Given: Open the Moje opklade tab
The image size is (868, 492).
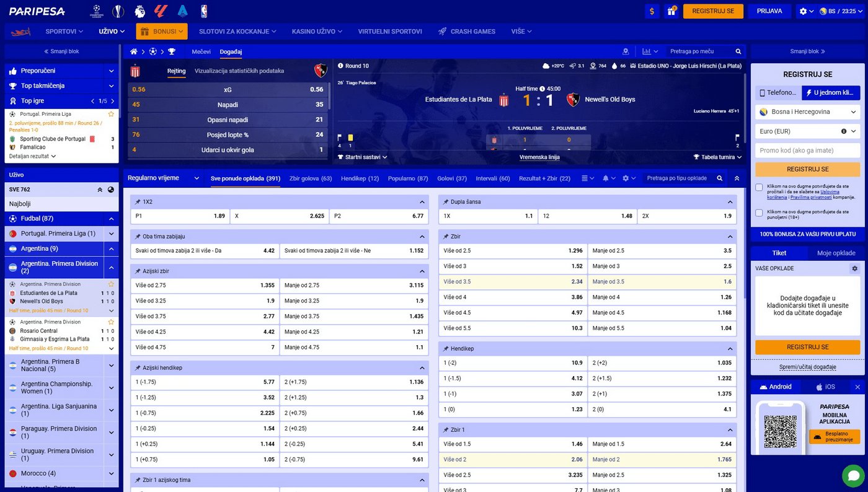Looking at the screenshot, I should (836, 253).
